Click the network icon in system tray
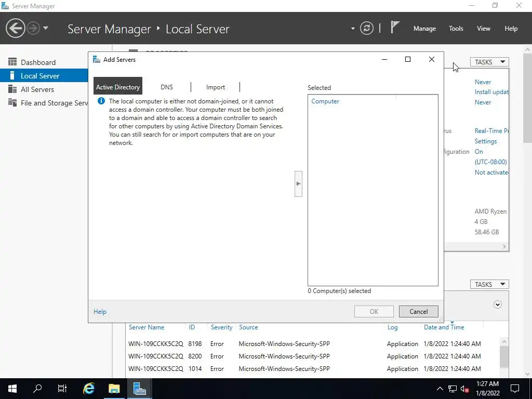This screenshot has height=399, width=532. [453, 389]
